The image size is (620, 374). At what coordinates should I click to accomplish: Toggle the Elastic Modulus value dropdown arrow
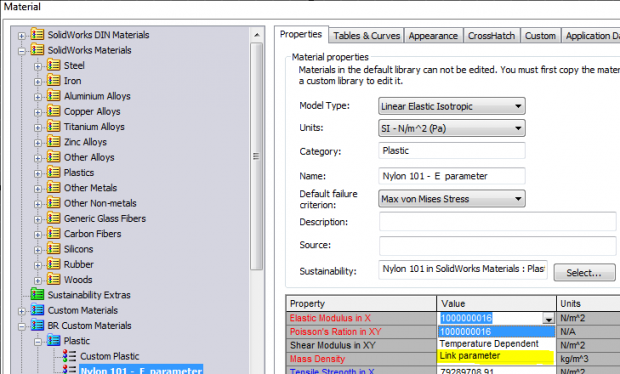(548, 318)
